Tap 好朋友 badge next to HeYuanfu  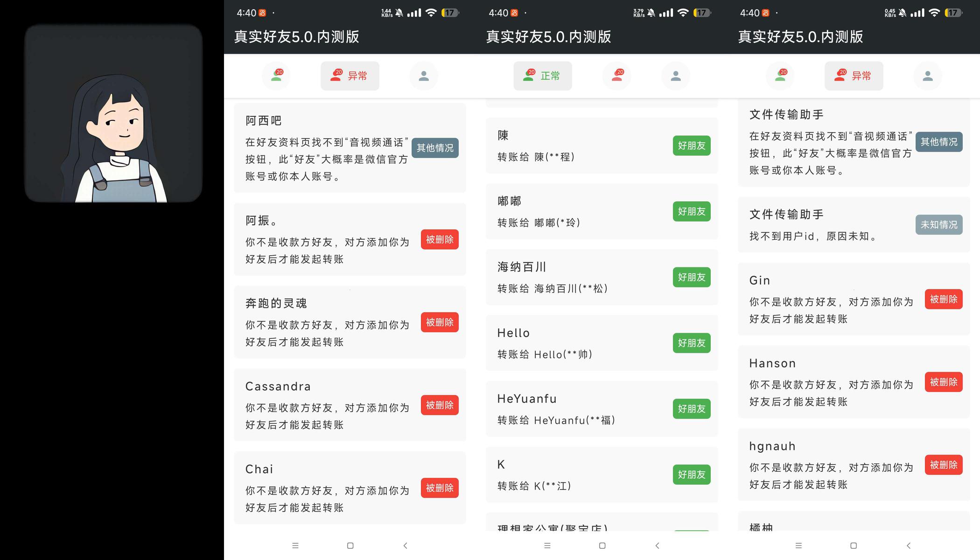pos(691,409)
